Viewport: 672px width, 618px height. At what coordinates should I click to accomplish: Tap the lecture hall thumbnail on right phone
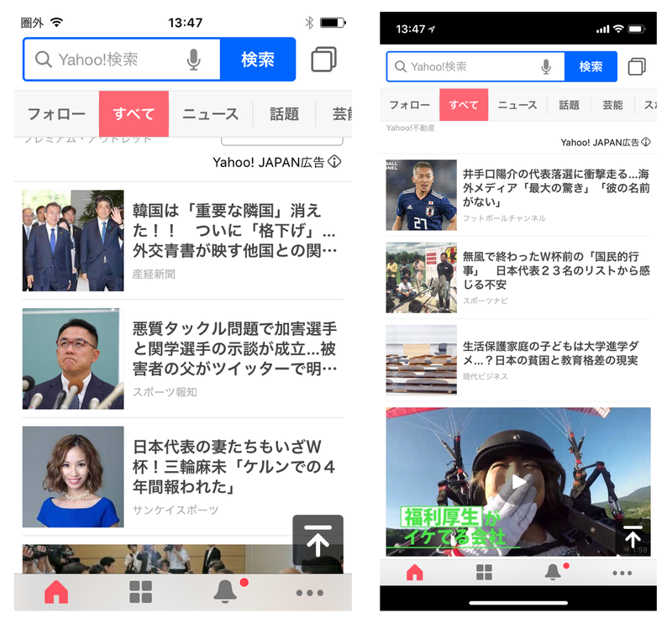click(422, 359)
